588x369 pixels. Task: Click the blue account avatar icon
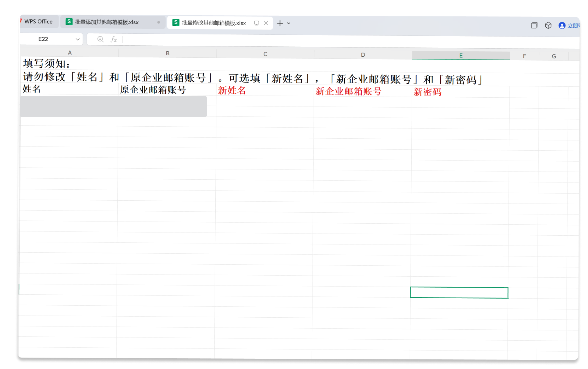562,25
